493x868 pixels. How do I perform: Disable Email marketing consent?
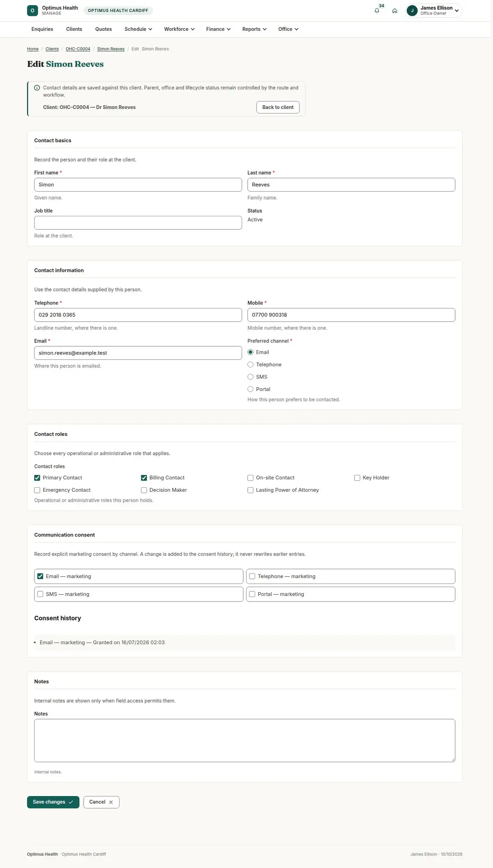(x=40, y=576)
